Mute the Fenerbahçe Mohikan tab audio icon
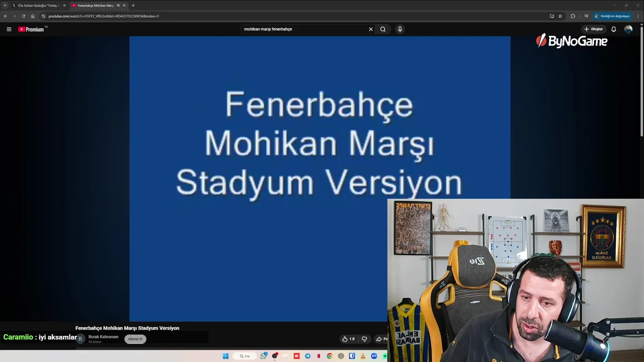This screenshot has height=362, width=644. (x=118, y=6)
